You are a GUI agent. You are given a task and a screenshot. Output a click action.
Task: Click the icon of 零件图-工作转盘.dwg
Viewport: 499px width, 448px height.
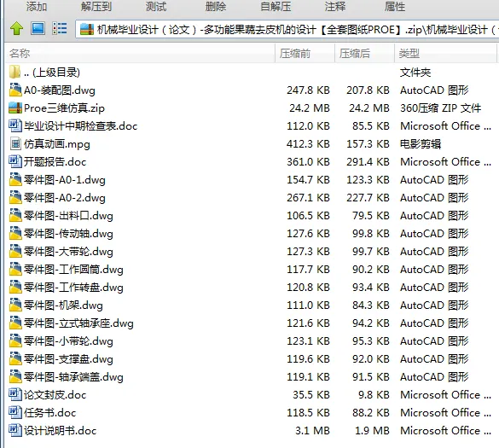click(15, 287)
